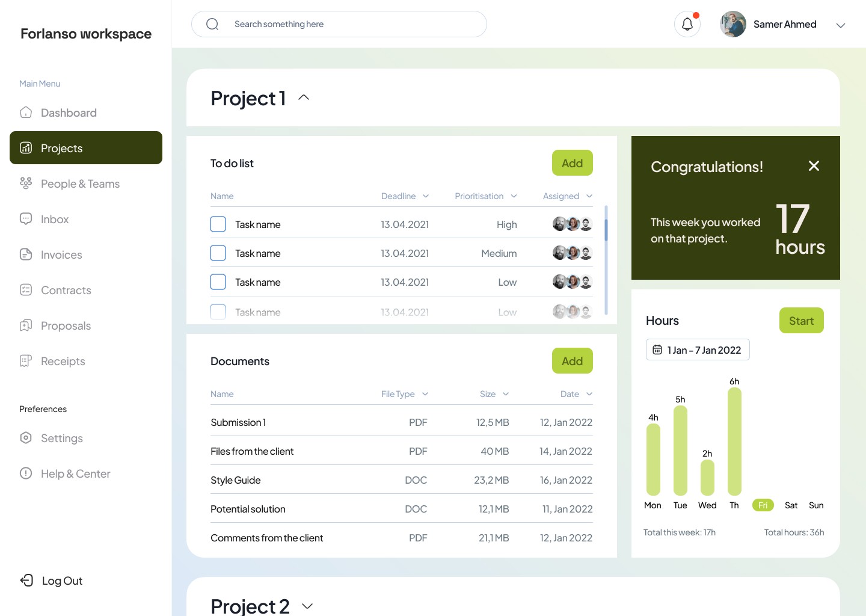This screenshot has width=866, height=616.
Task: Click the Tuesday 5h bar
Action: (680, 451)
